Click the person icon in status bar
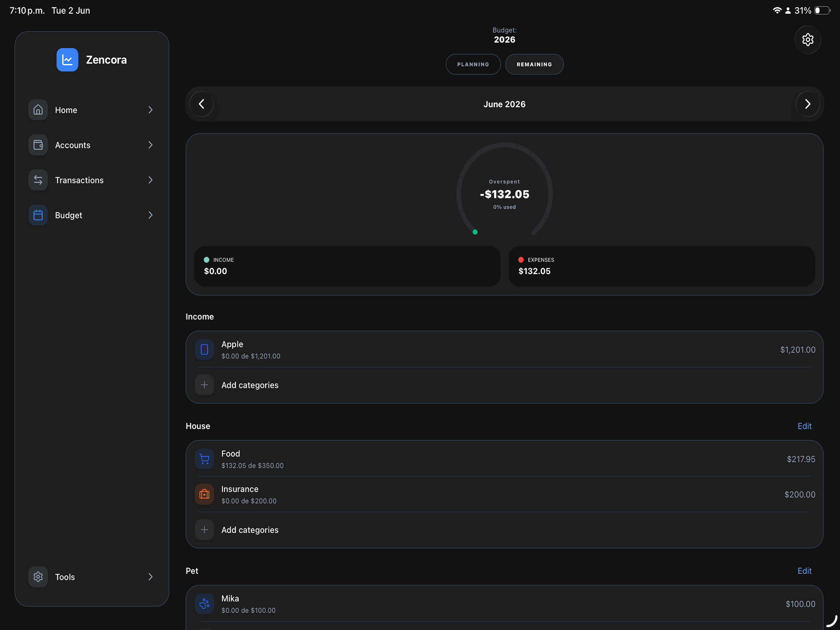840x630 pixels. pos(787,11)
